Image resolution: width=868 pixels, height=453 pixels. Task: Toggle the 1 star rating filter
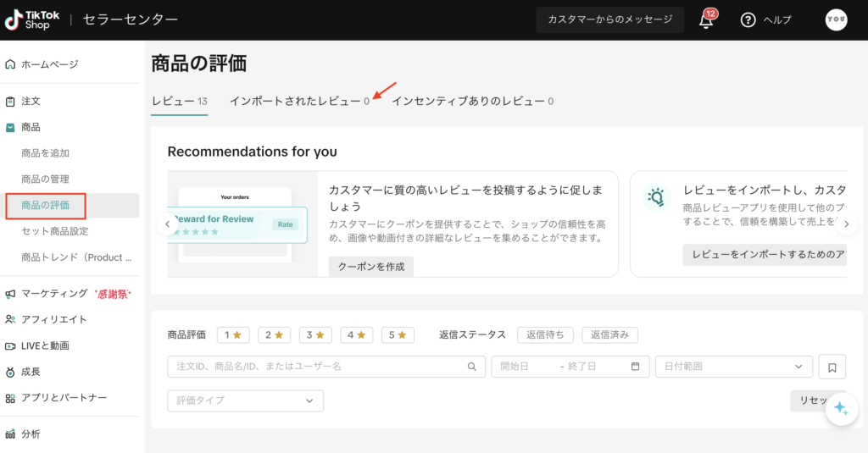tap(233, 334)
